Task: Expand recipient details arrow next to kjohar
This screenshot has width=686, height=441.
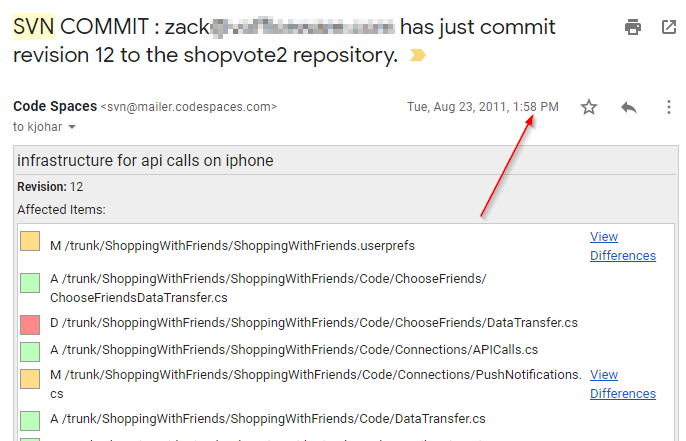Action: (x=72, y=128)
